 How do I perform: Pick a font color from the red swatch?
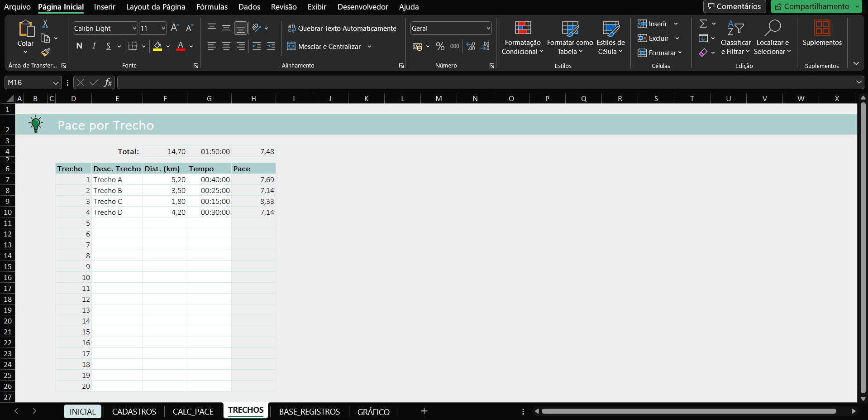pos(180,46)
